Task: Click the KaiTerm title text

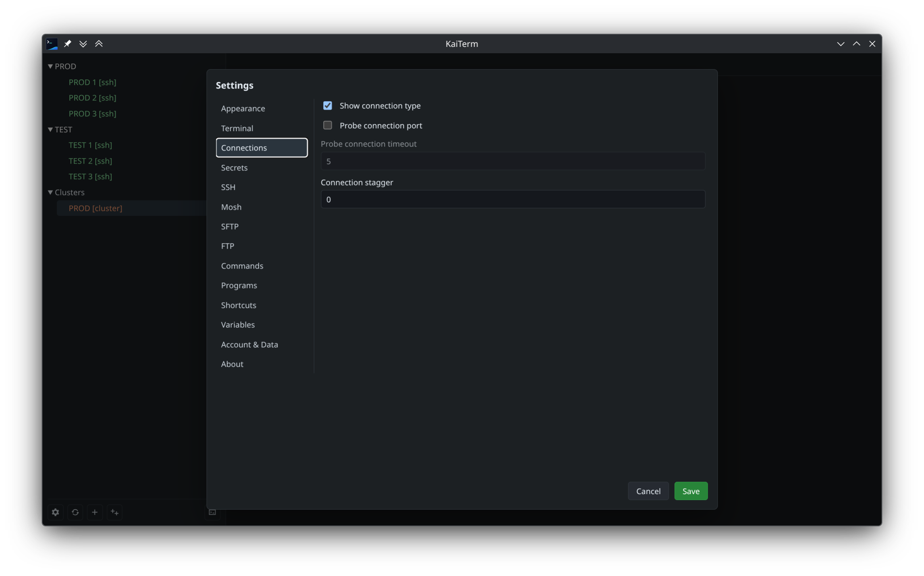Action: [462, 44]
